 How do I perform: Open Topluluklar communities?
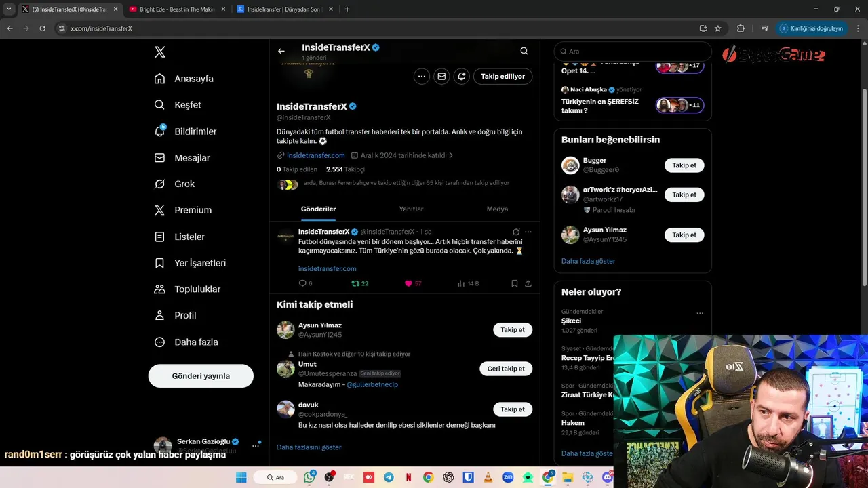pyautogui.click(x=187, y=289)
